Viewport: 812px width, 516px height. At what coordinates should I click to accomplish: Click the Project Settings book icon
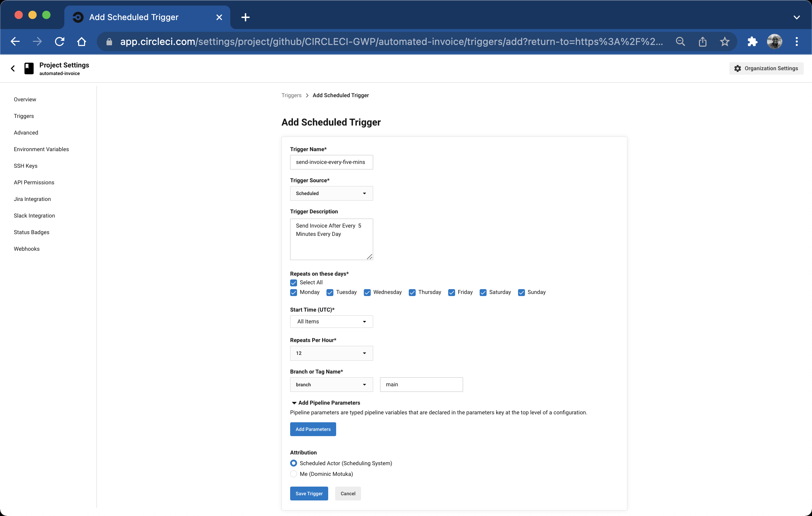pyautogui.click(x=28, y=68)
